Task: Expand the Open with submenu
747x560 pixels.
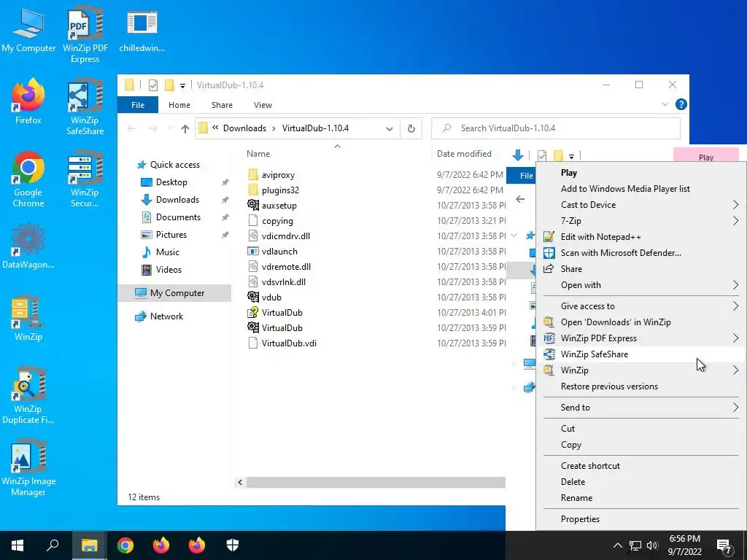Action: click(x=641, y=285)
